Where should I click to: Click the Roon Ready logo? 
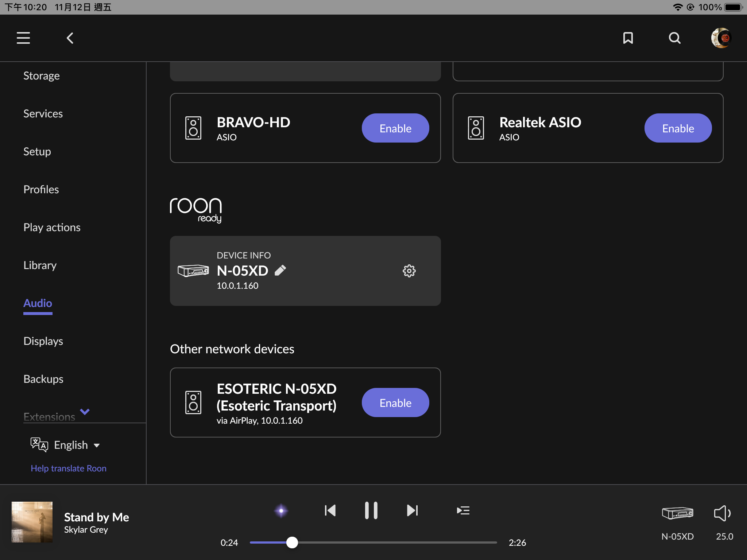point(196,210)
